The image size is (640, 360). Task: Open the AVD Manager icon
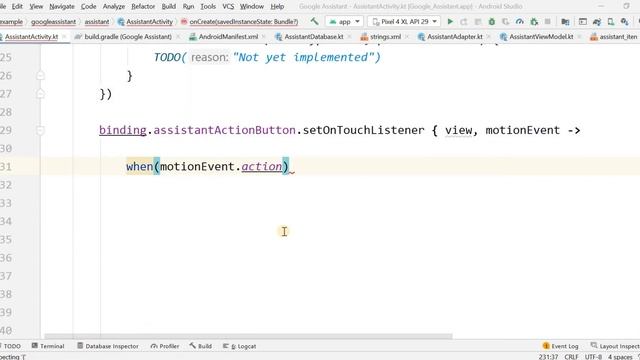pos(611,21)
